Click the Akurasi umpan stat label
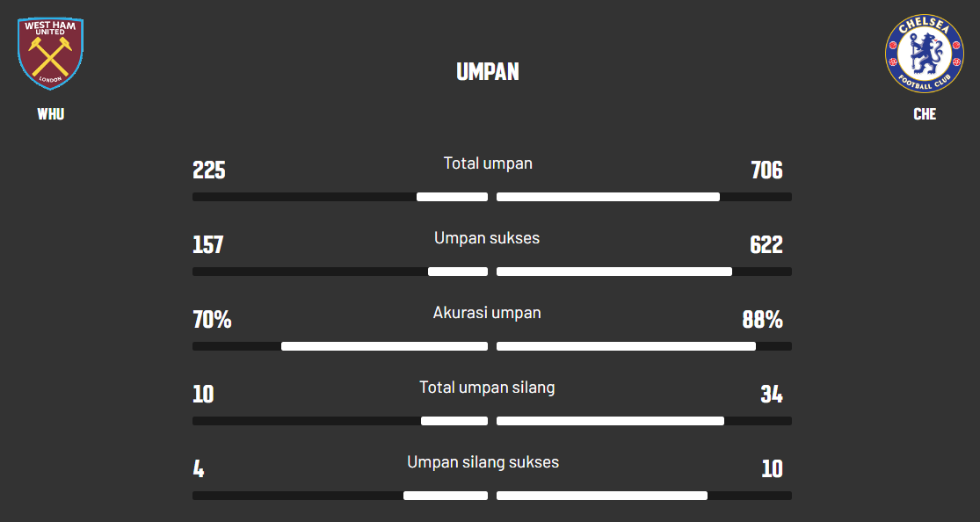This screenshot has height=522, width=980. click(487, 313)
